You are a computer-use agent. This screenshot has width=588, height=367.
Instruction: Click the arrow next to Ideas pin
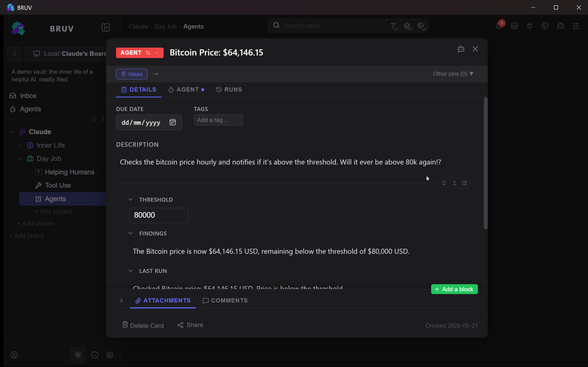[155, 74]
